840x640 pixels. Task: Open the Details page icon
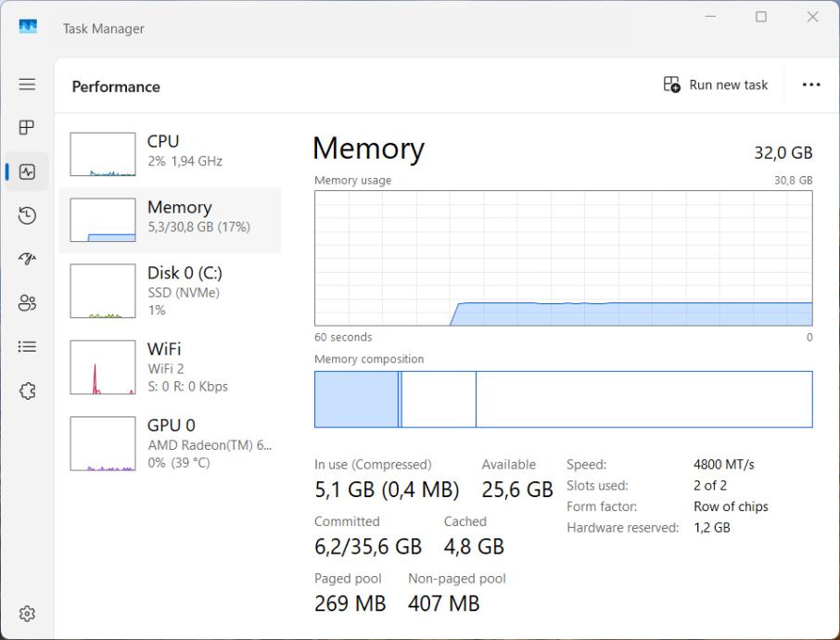point(27,347)
